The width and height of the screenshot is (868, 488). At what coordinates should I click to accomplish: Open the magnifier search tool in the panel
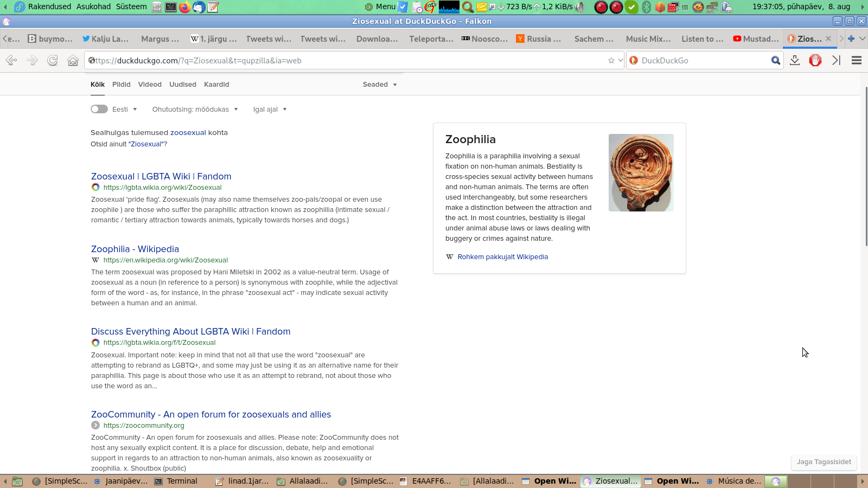tap(467, 7)
